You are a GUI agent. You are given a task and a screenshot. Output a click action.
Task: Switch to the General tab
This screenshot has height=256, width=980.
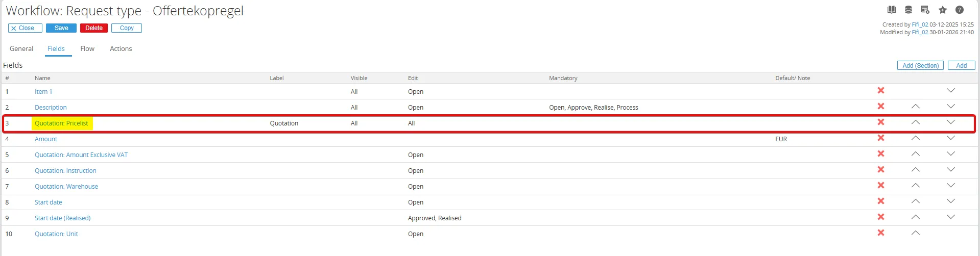21,48
